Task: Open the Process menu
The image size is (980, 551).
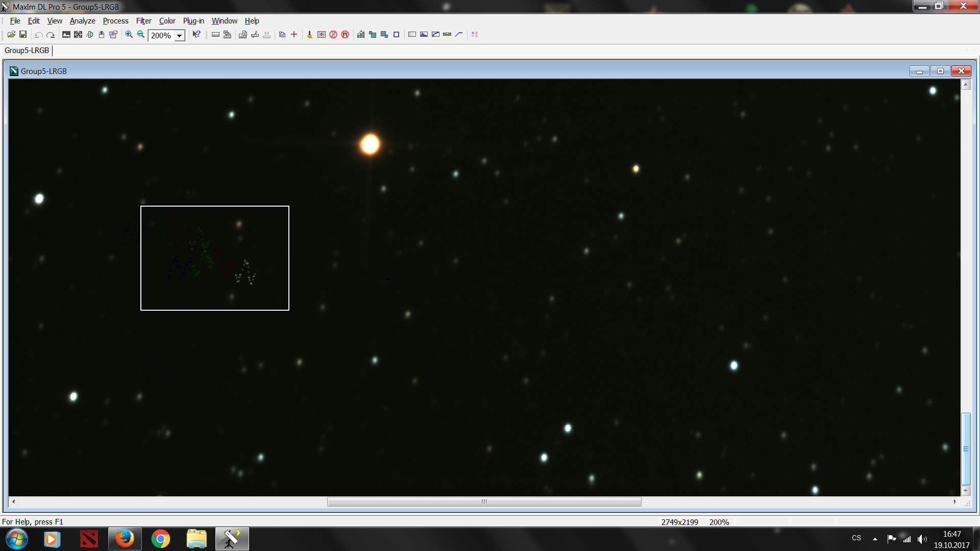Action: [115, 21]
